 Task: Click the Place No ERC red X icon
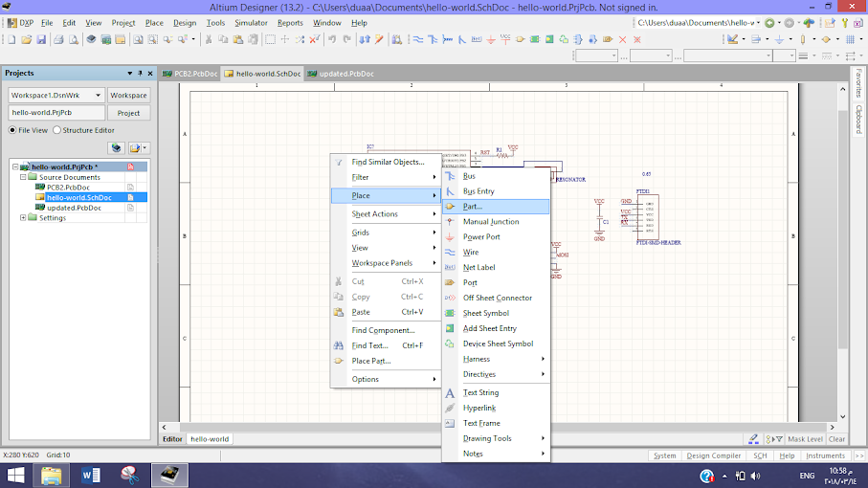click(622, 39)
